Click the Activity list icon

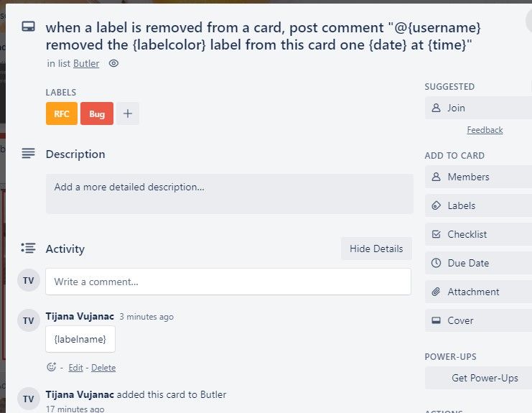(x=28, y=248)
